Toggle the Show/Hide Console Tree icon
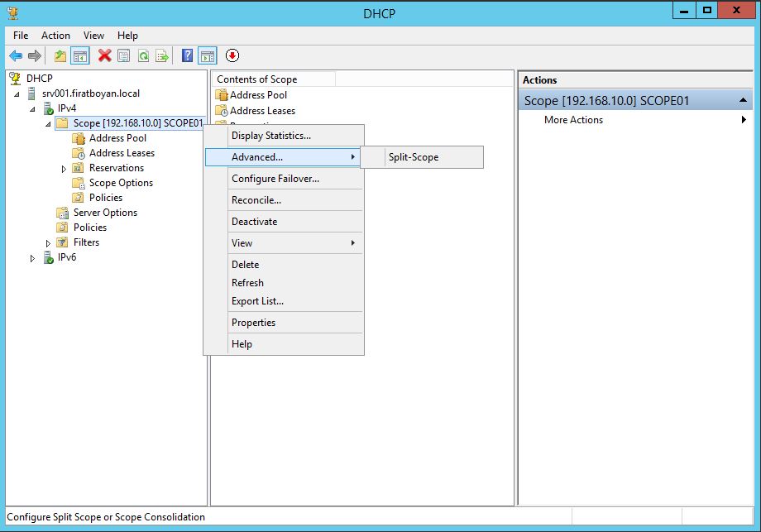The height and width of the screenshot is (532, 761). click(80, 55)
